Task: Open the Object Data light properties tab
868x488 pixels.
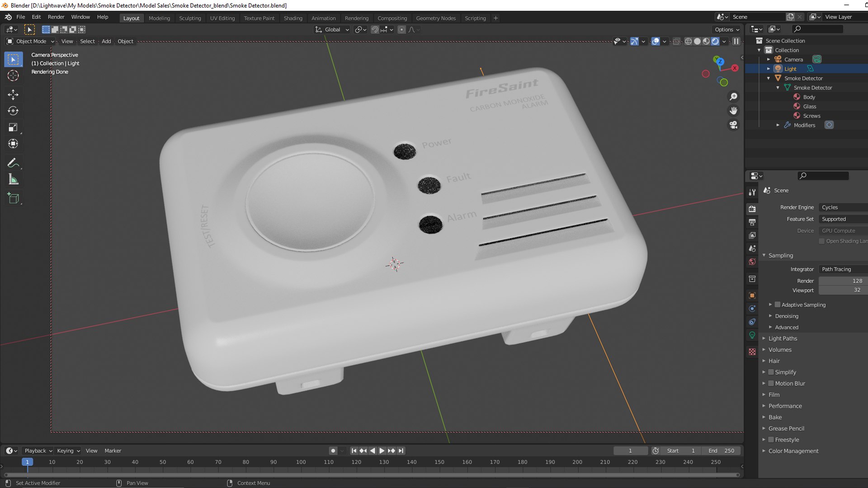Action: 752,335
